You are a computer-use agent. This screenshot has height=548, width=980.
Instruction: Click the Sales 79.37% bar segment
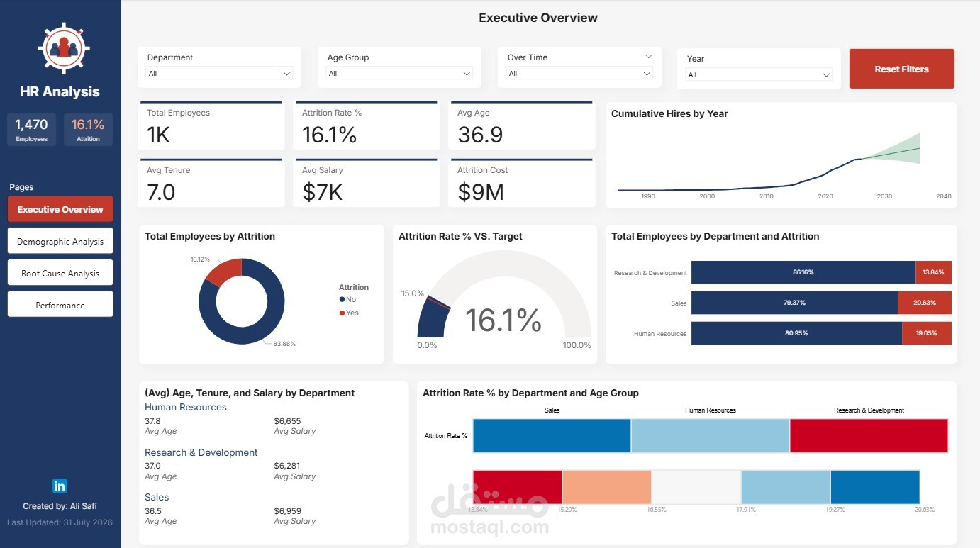click(794, 303)
